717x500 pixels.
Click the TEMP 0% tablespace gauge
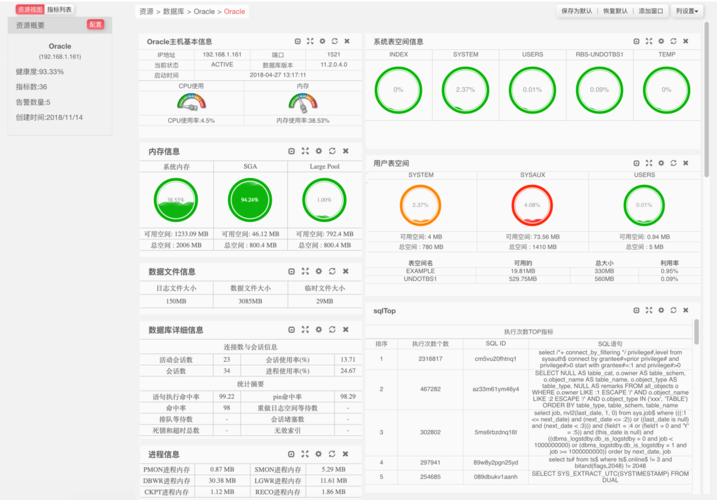point(666,90)
